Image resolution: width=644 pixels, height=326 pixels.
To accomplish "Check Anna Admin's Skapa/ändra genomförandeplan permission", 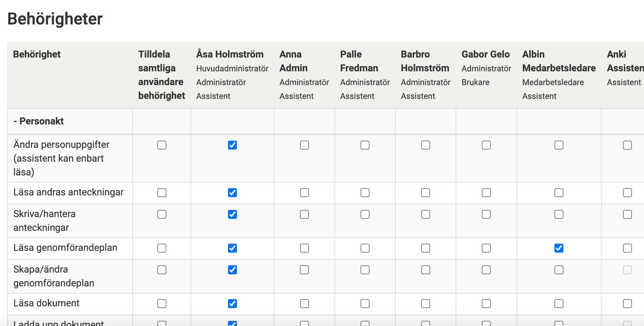I will point(304,270).
